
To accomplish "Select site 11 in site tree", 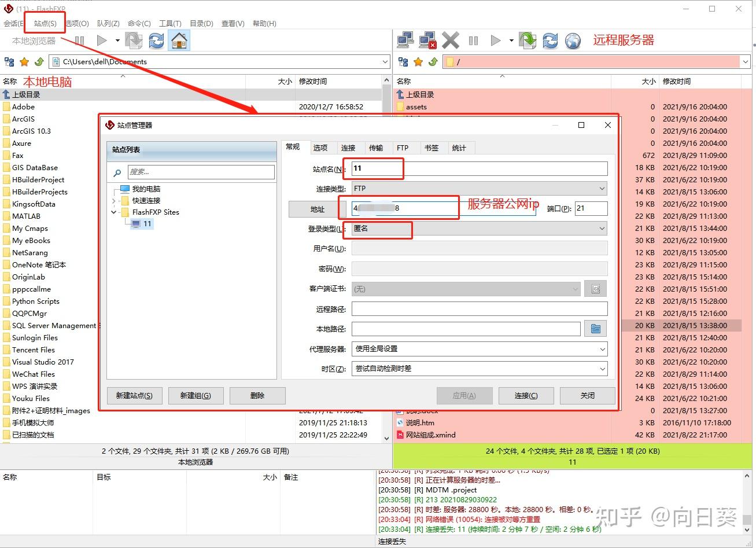I will [x=142, y=224].
